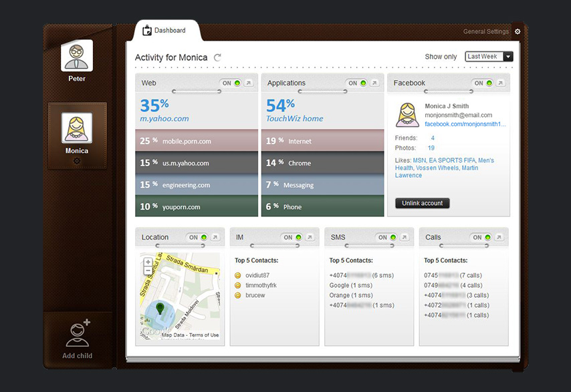The image size is (571, 392).
Task: Click the Friends count 4
Action: (433, 138)
